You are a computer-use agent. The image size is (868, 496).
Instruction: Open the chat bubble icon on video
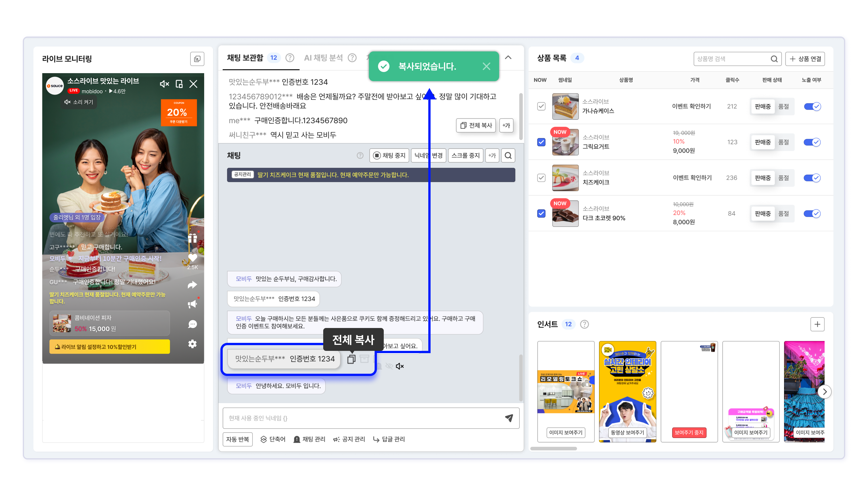192,324
